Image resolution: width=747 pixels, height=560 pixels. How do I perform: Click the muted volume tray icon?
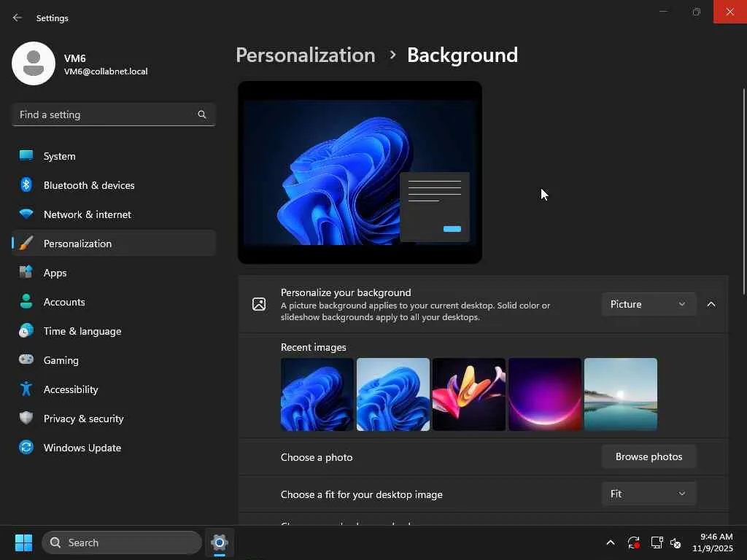pyautogui.click(x=676, y=542)
